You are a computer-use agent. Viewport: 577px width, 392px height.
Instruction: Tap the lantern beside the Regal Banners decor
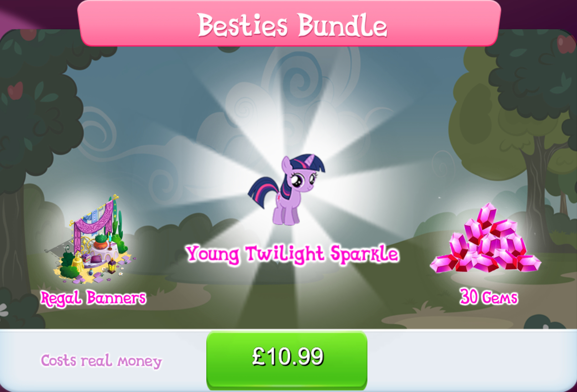[112, 265]
